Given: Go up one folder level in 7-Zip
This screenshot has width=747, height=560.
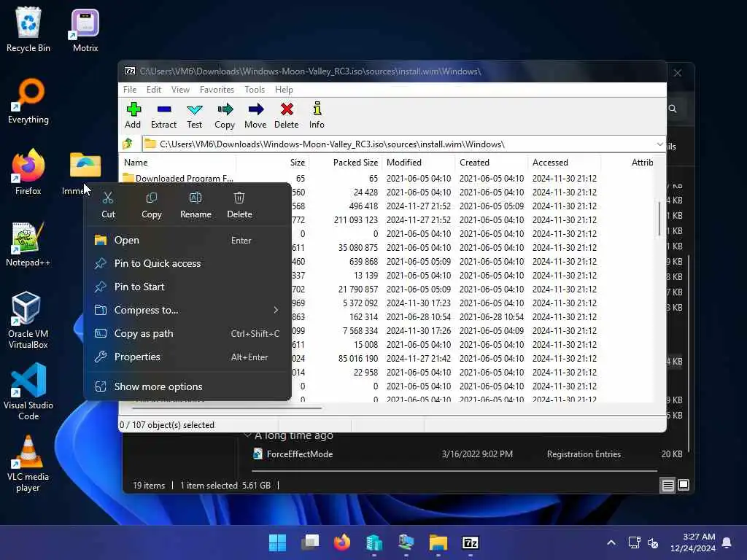Looking at the screenshot, I should coord(128,144).
